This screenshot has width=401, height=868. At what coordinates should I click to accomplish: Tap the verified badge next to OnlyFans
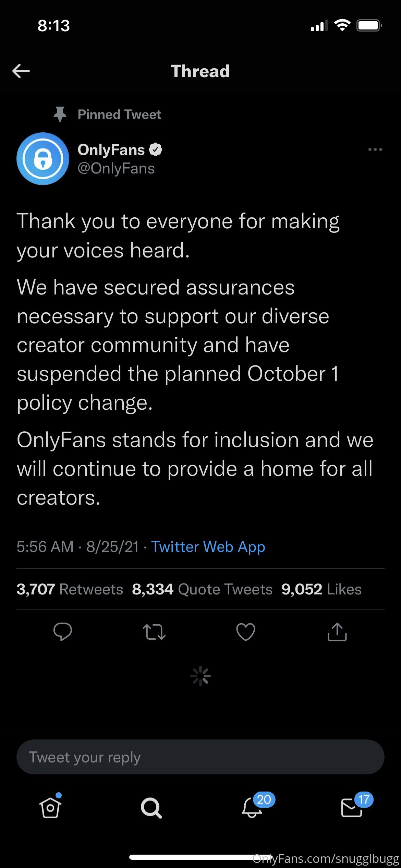coord(155,149)
